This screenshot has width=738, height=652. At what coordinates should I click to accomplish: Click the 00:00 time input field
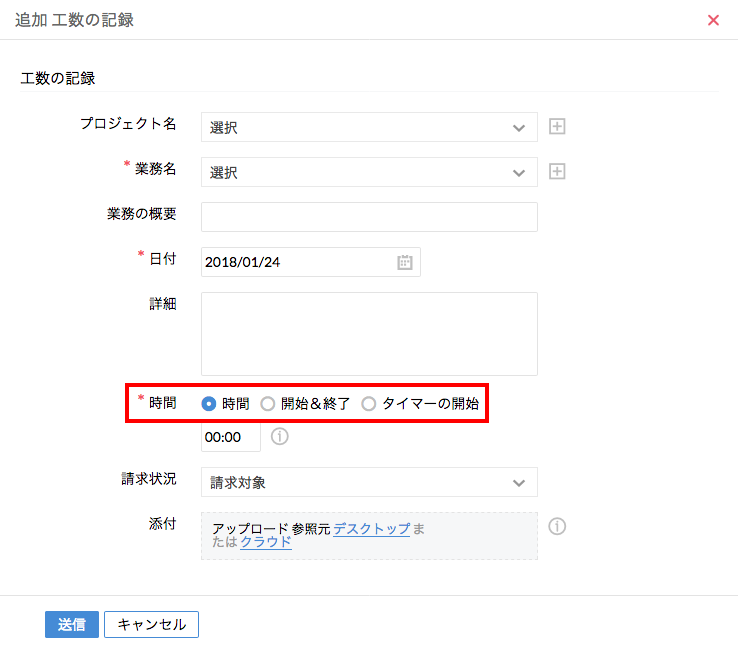pos(230,437)
